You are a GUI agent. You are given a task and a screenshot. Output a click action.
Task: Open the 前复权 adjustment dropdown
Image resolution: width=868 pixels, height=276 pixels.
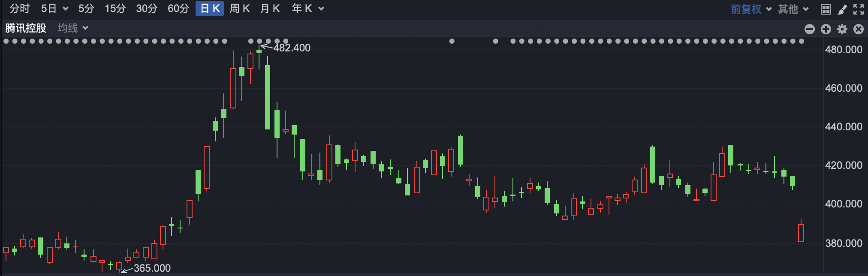751,9
